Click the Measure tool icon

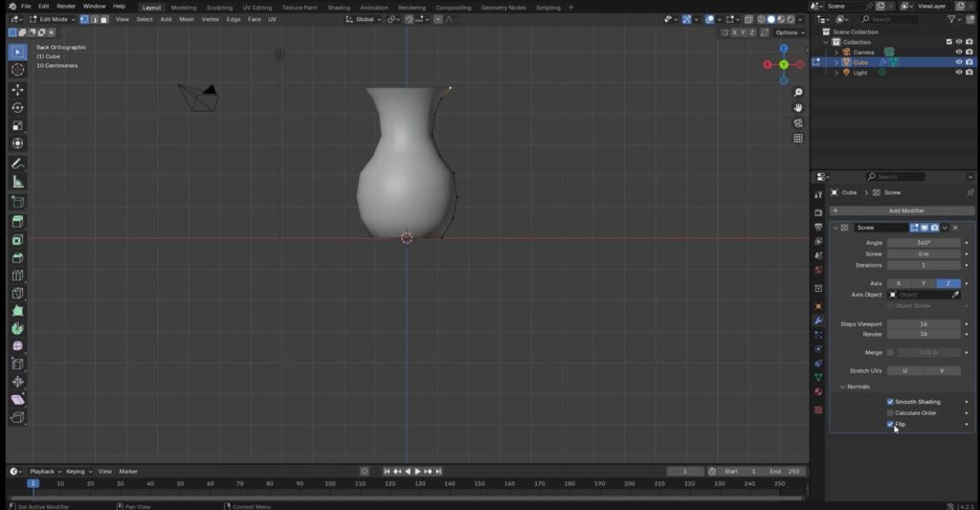[x=17, y=182]
